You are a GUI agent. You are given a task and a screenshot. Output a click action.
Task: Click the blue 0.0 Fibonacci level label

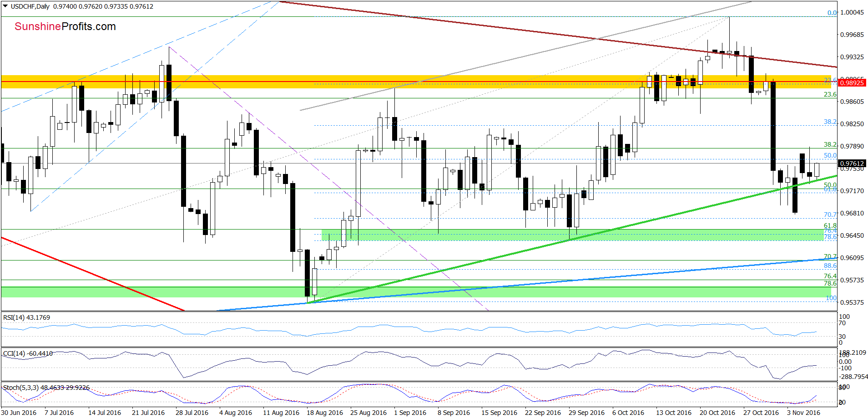tap(832, 13)
